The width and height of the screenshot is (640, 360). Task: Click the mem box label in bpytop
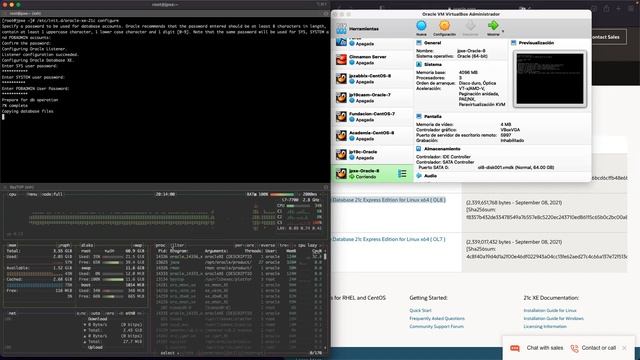(x=12, y=245)
